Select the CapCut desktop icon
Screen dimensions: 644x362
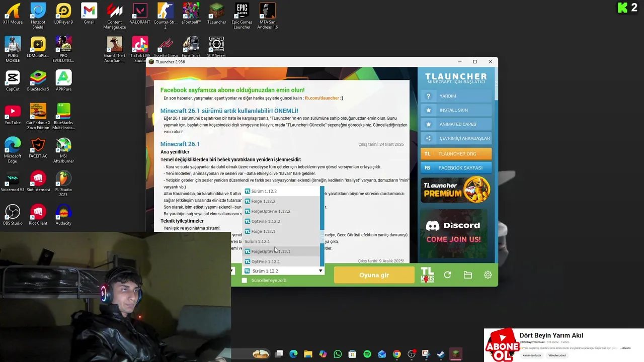pos(13,80)
